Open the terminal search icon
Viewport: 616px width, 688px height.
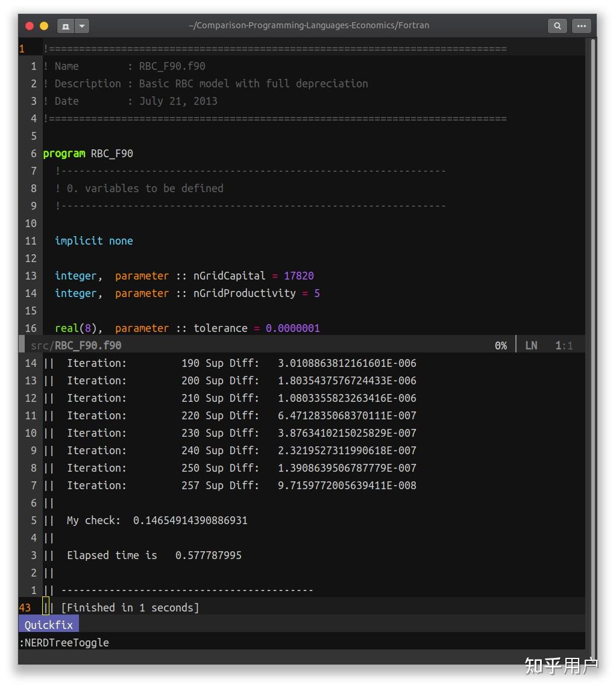tap(557, 25)
